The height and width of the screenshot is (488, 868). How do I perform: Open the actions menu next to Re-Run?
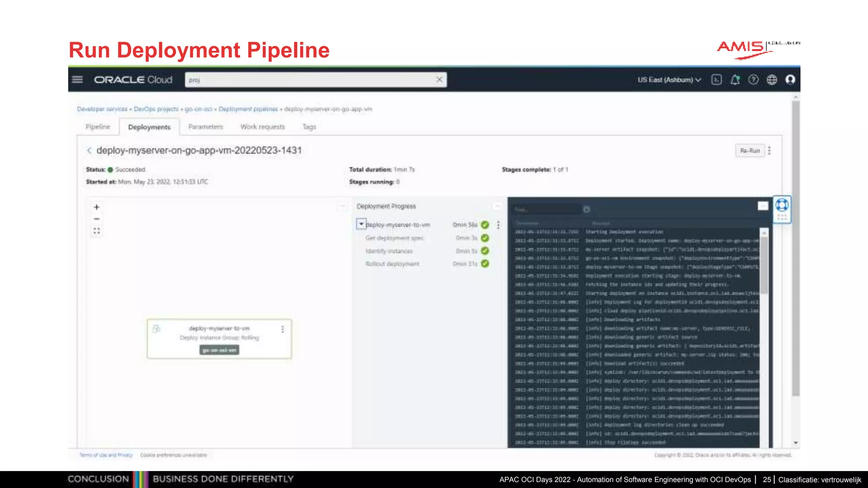point(769,150)
